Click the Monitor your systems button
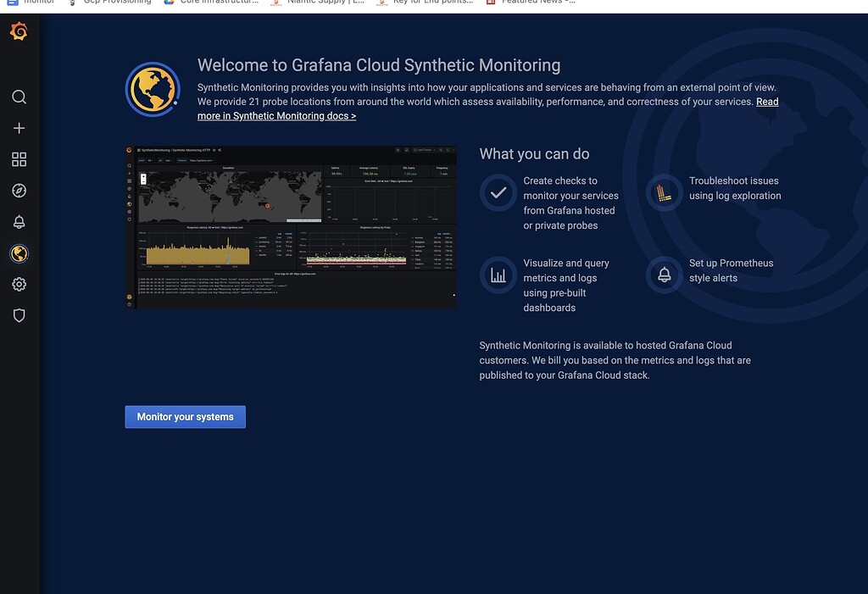Image resolution: width=868 pixels, height=594 pixels. (x=185, y=416)
